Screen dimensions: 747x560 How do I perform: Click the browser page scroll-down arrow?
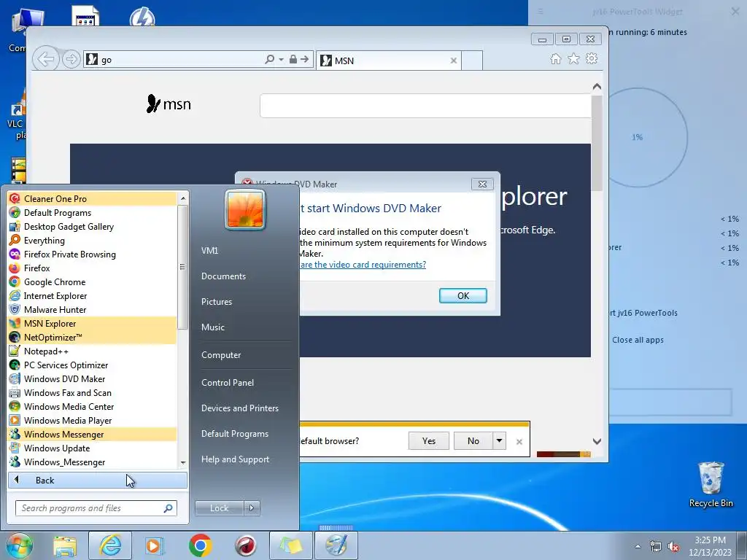597,441
